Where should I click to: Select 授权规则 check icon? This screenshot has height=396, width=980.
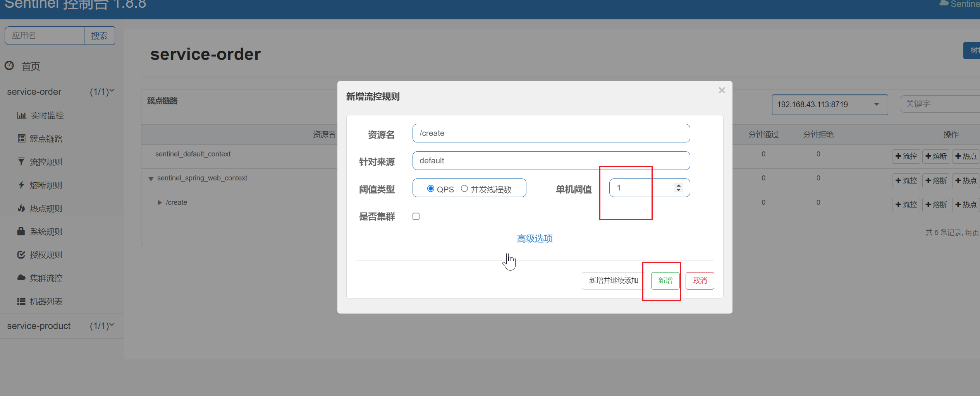click(x=21, y=255)
